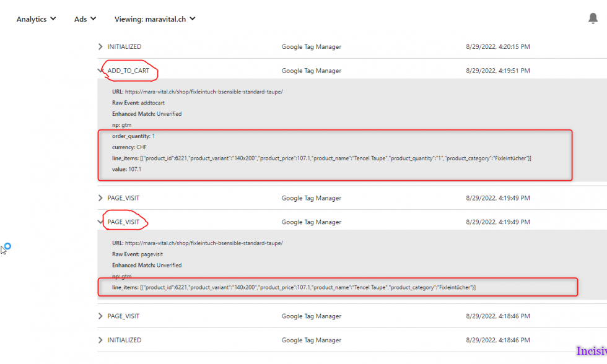This screenshot has height=364, width=607.
Task: Click the value: 107.1 field
Action: pos(126,170)
